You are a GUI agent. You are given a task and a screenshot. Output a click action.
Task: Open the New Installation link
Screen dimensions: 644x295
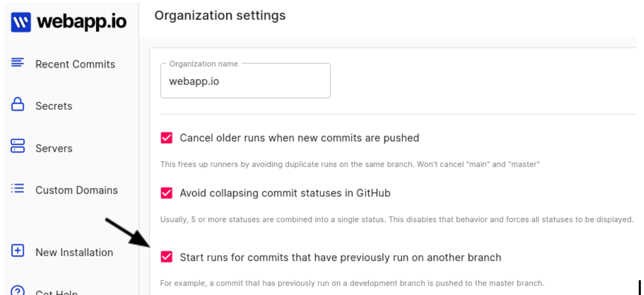[x=74, y=252]
